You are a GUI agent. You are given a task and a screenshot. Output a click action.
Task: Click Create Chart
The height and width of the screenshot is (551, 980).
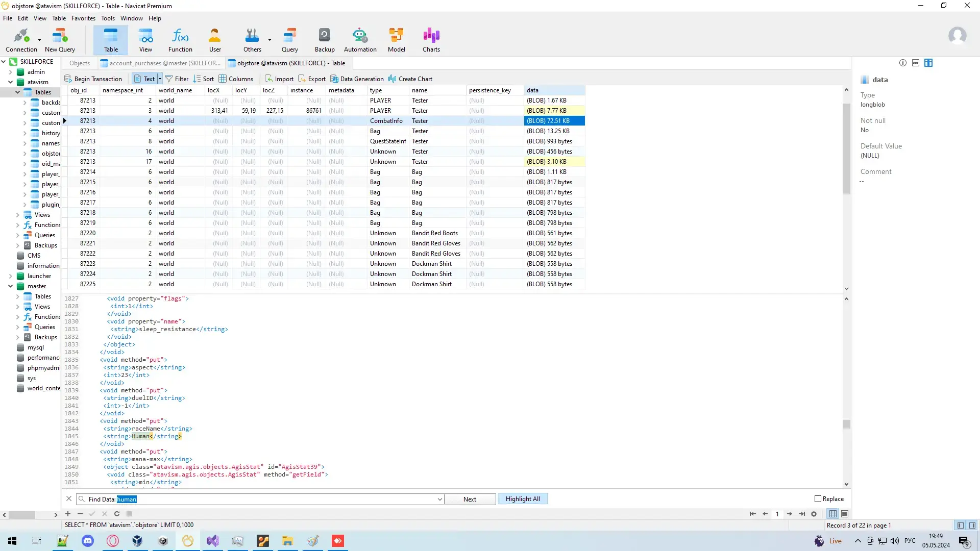pos(410,79)
